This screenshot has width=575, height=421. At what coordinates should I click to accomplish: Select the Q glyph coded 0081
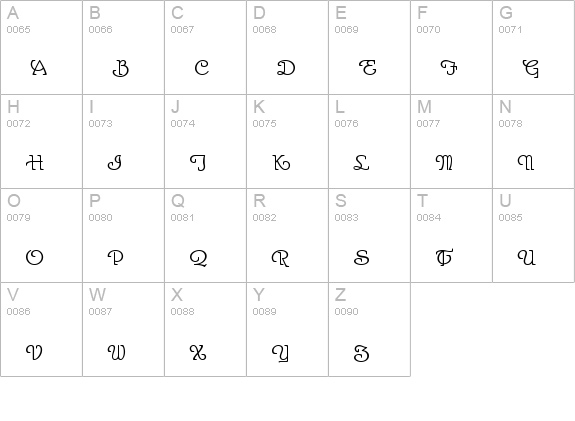[x=205, y=235]
